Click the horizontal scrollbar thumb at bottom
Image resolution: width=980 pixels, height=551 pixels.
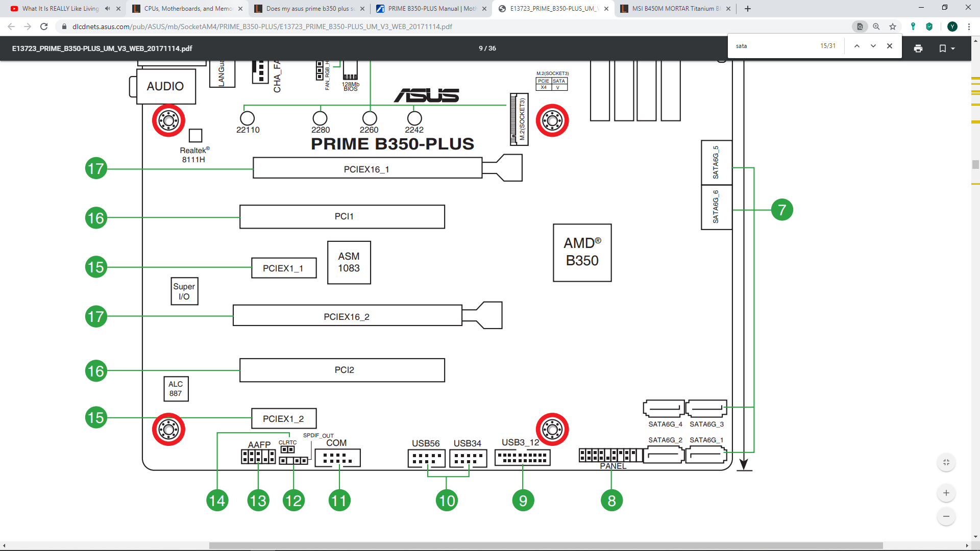click(x=546, y=546)
